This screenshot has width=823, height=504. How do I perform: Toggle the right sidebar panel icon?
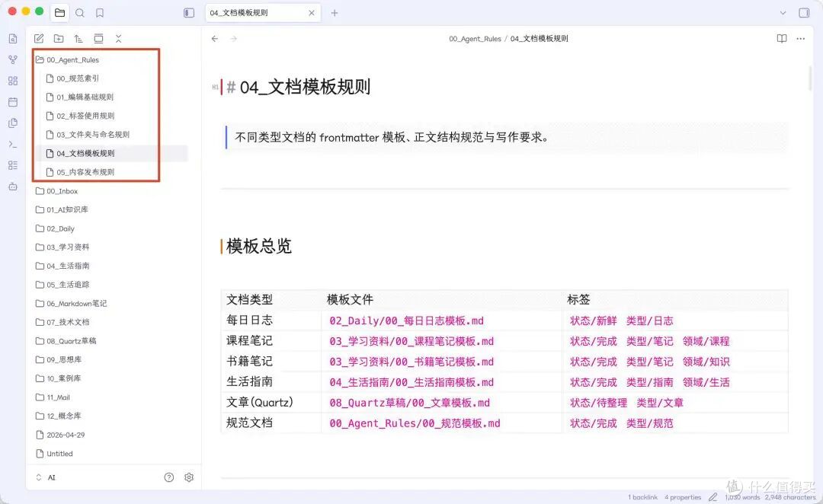804,13
